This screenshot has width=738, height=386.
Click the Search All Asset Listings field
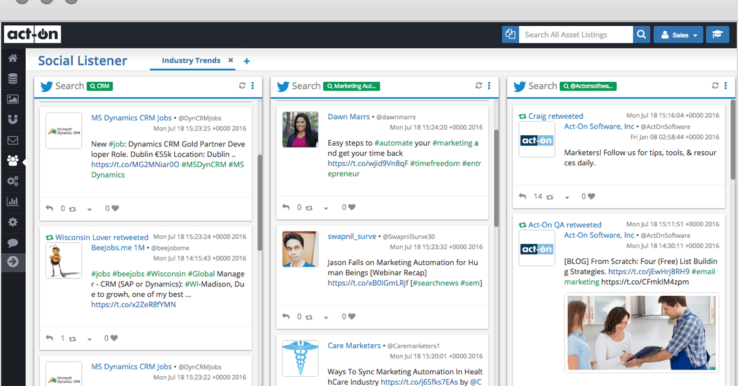tap(576, 34)
